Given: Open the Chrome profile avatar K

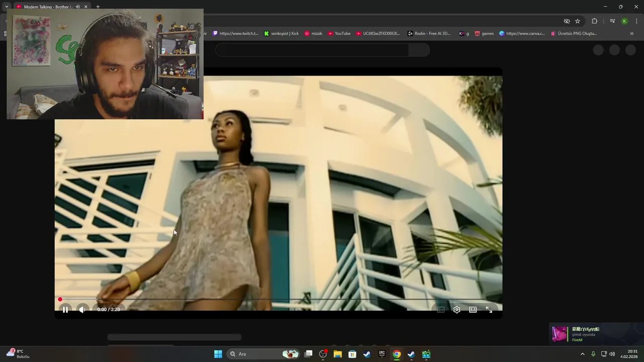Looking at the screenshot, I should (624, 21).
